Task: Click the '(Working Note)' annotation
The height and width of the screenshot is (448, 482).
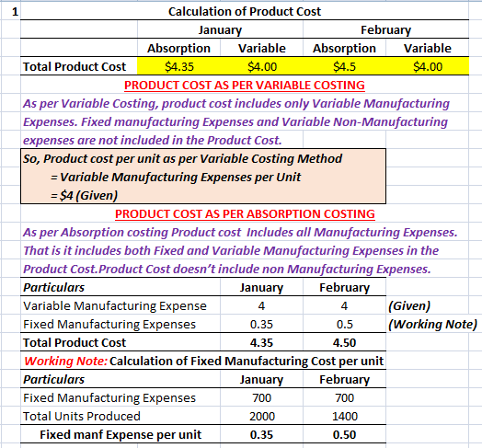Action: tap(432, 324)
